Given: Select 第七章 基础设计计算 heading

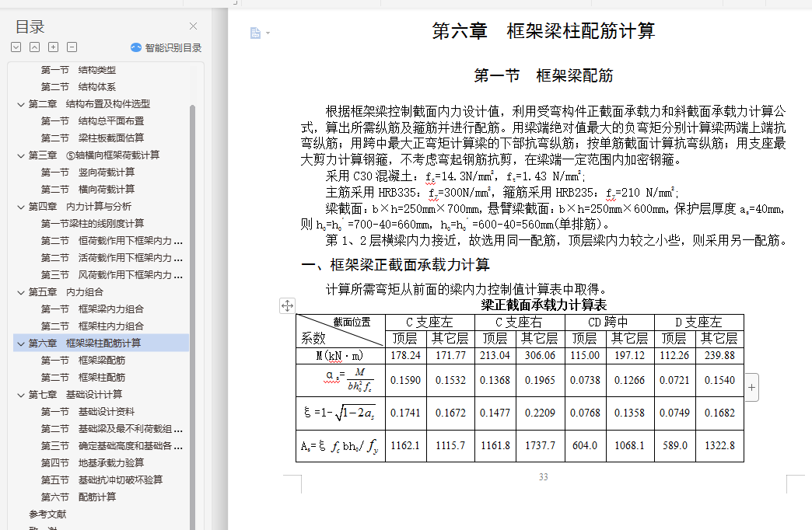Looking at the screenshot, I should pos(75,395).
